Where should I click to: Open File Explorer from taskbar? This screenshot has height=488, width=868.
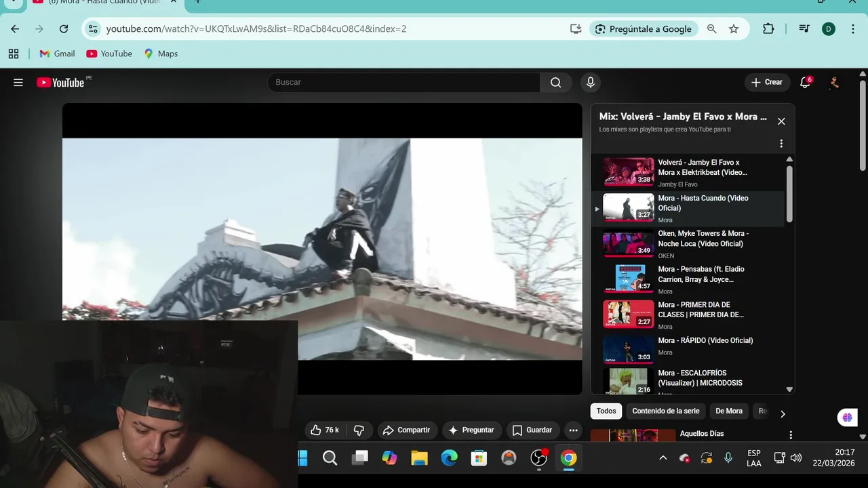click(x=419, y=458)
